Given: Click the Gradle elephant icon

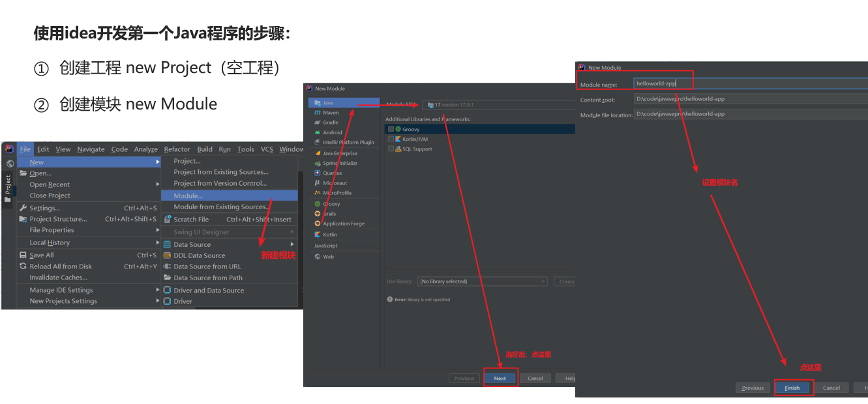Looking at the screenshot, I should [318, 123].
